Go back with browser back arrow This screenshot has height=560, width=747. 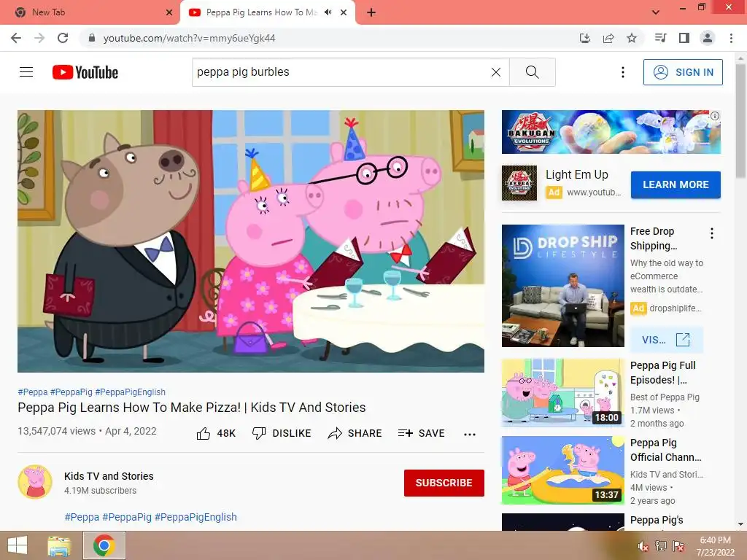(16, 38)
